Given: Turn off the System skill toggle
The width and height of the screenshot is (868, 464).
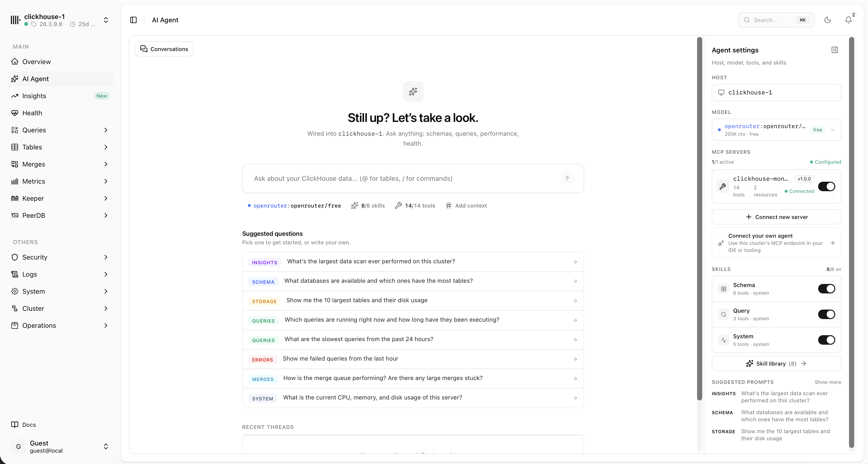Looking at the screenshot, I should [826, 340].
